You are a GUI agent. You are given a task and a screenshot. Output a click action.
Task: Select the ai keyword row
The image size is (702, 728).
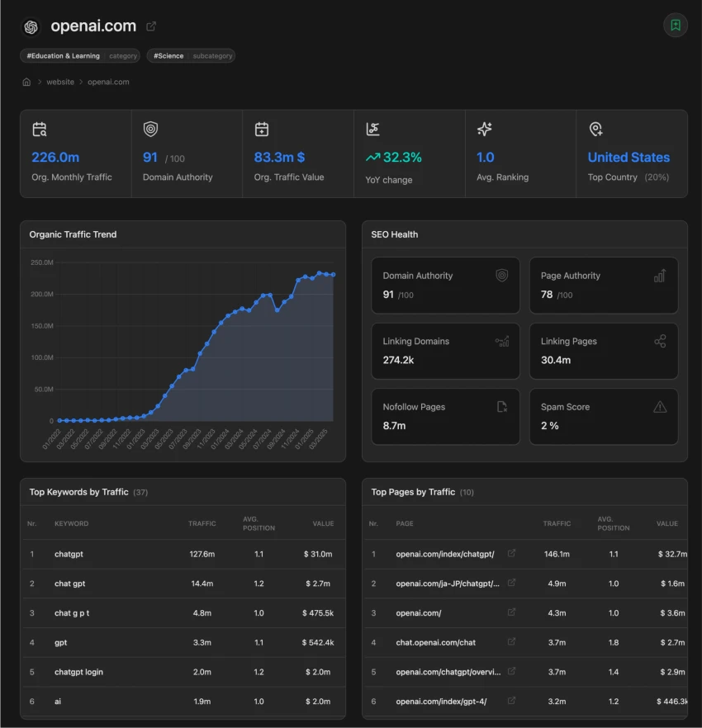[184, 702]
